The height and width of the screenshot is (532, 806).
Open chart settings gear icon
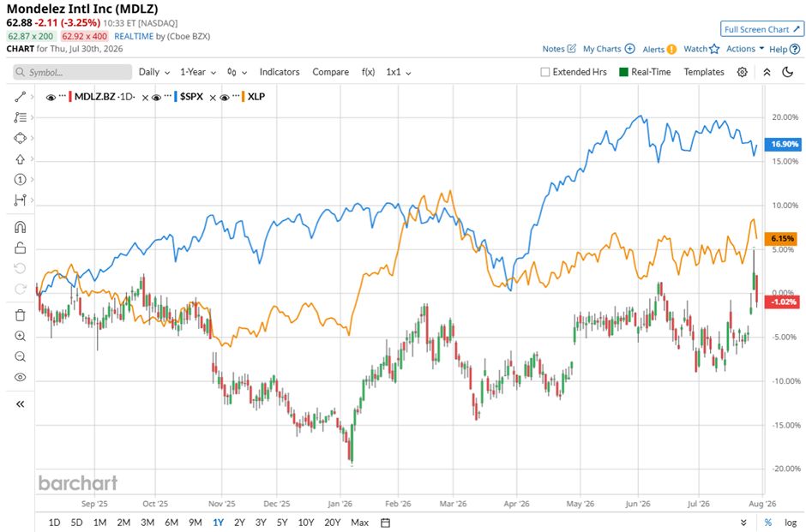pyautogui.click(x=742, y=72)
